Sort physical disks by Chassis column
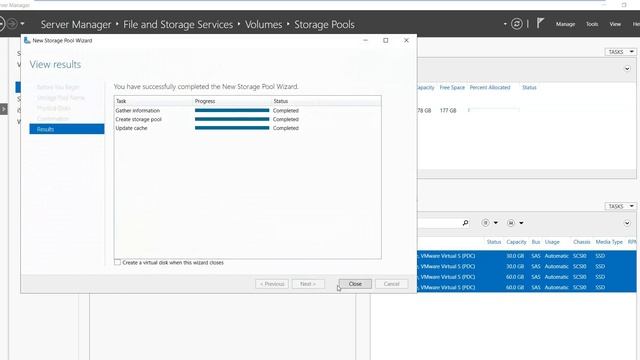This screenshot has height=360, width=640. coord(582,242)
